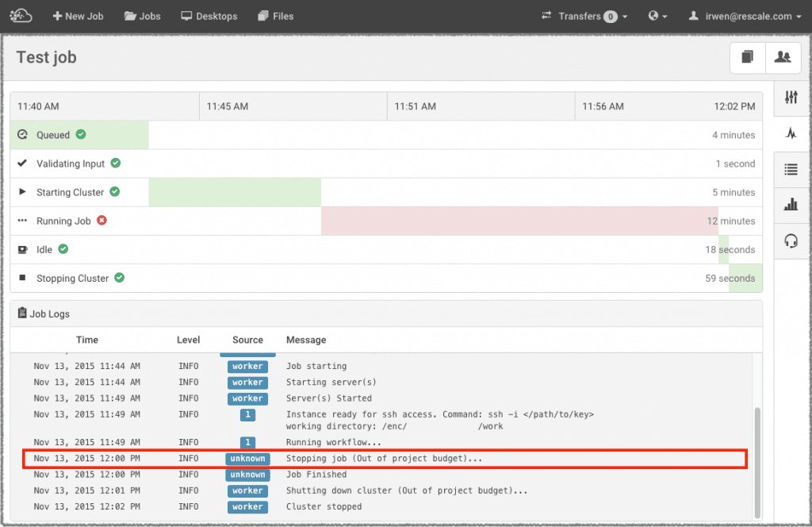
Task: Click the Rescale cloud logo
Action: click(x=21, y=15)
